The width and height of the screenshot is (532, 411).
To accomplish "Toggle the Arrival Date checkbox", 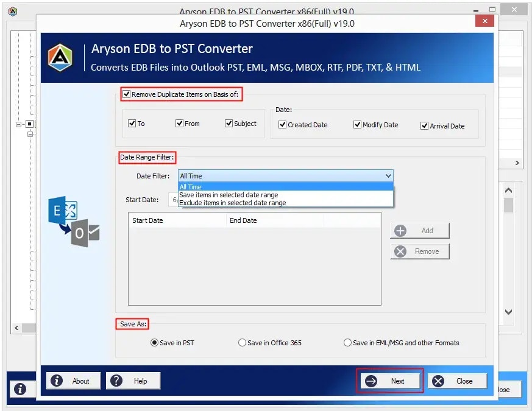I will pos(425,126).
